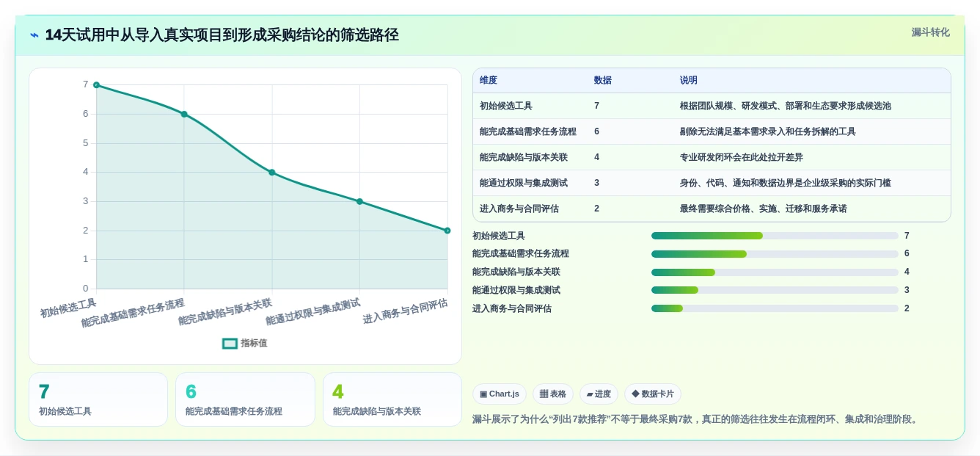This screenshot has width=980, height=456.
Task: Click the footer note starting with 漏斗展示了
Action: tap(696, 419)
